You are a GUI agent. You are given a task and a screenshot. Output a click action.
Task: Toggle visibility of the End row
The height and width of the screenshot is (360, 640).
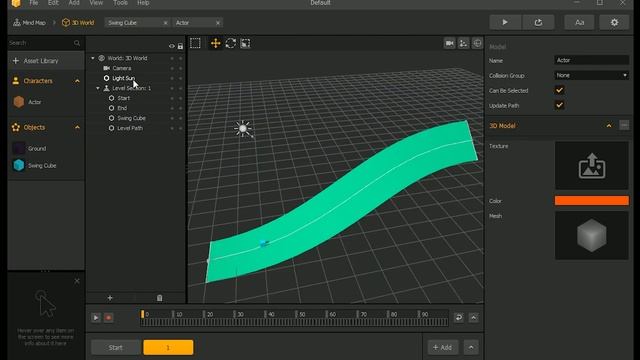coord(171,108)
